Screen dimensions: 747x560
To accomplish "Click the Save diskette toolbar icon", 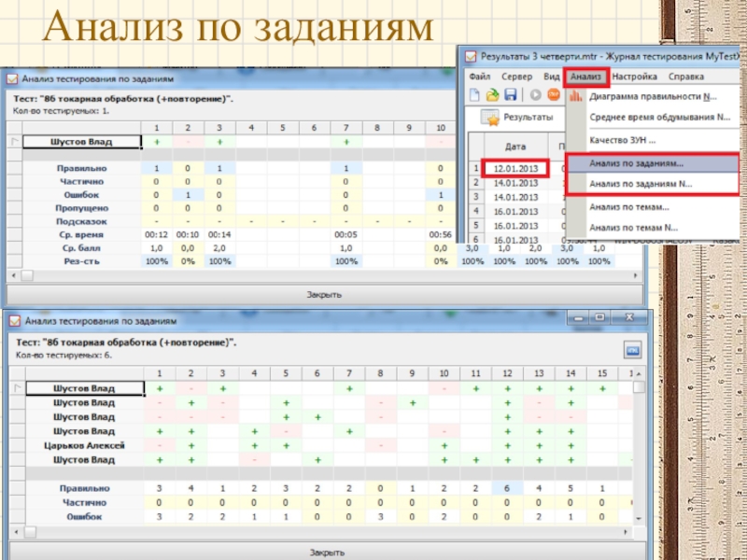I will coord(510,95).
